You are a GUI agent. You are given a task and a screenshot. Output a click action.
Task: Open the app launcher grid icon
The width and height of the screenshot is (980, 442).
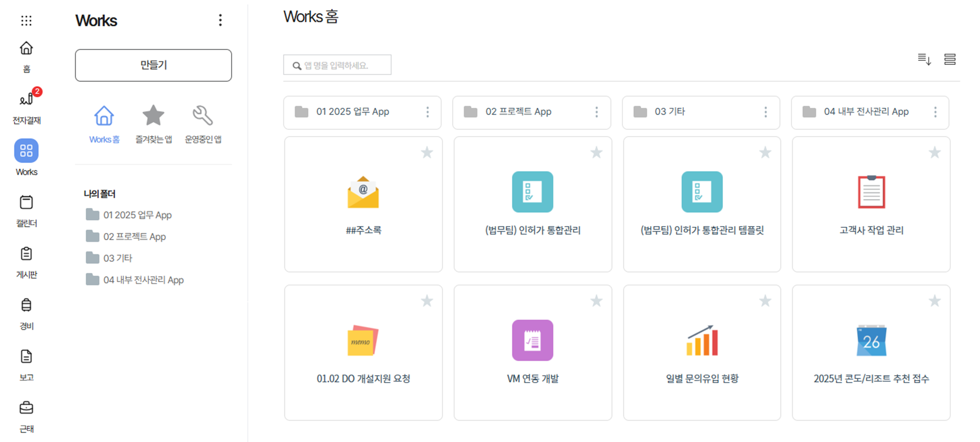(26, 20)
